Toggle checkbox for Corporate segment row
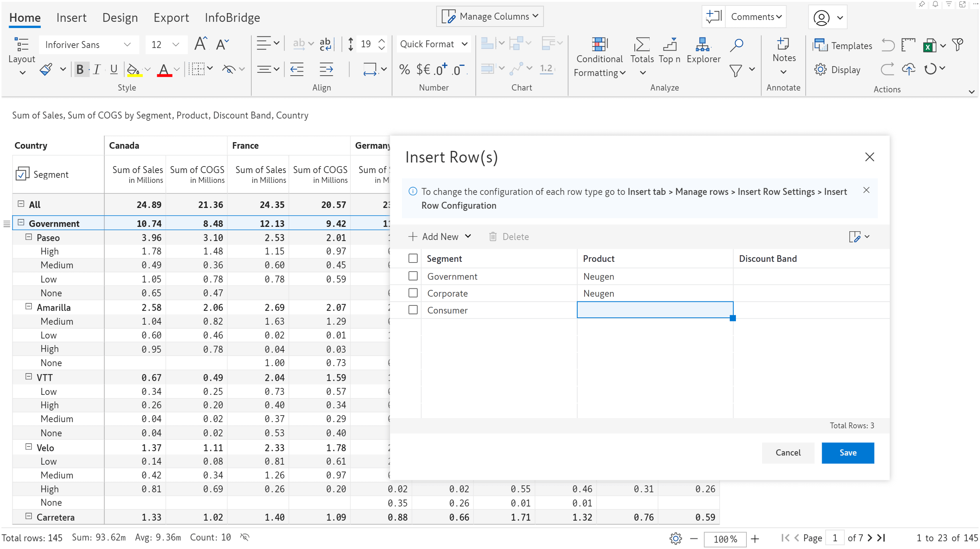 [413, 293]
